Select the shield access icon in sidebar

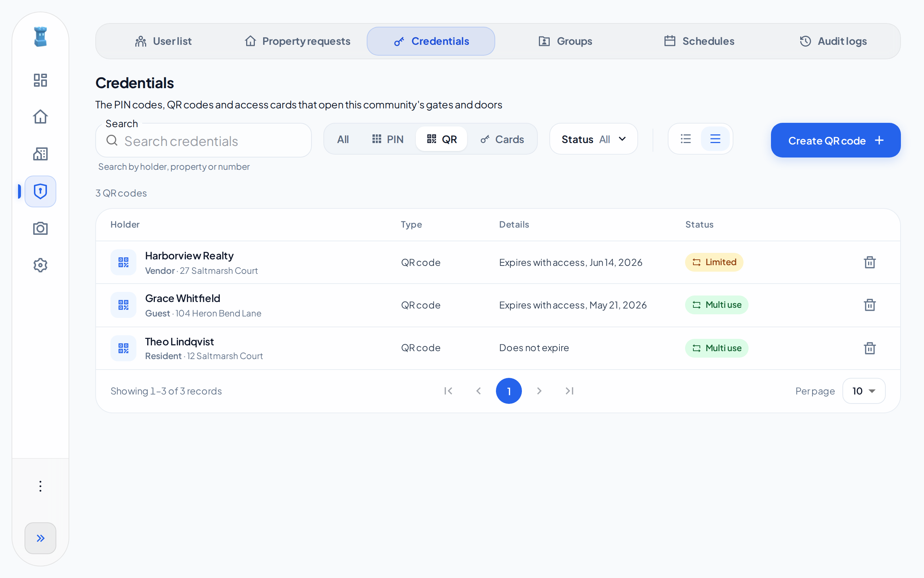pos(40,191)
